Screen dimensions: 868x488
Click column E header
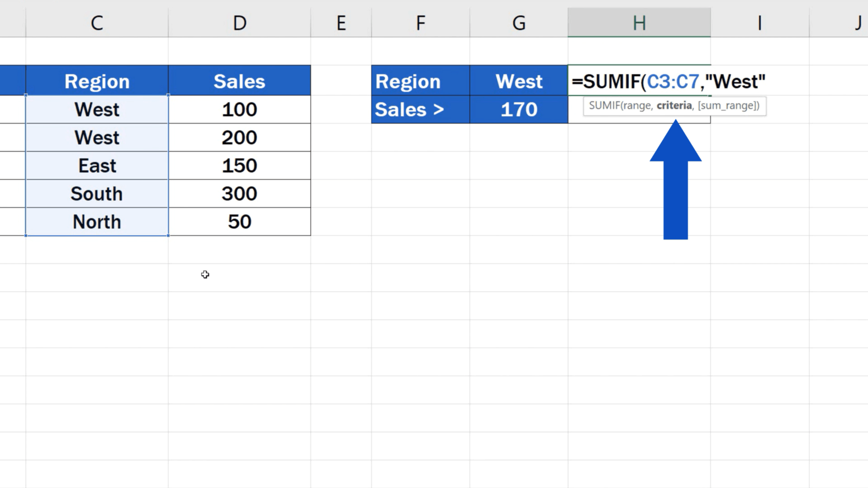pyautogui.click(x=341, y=23)
